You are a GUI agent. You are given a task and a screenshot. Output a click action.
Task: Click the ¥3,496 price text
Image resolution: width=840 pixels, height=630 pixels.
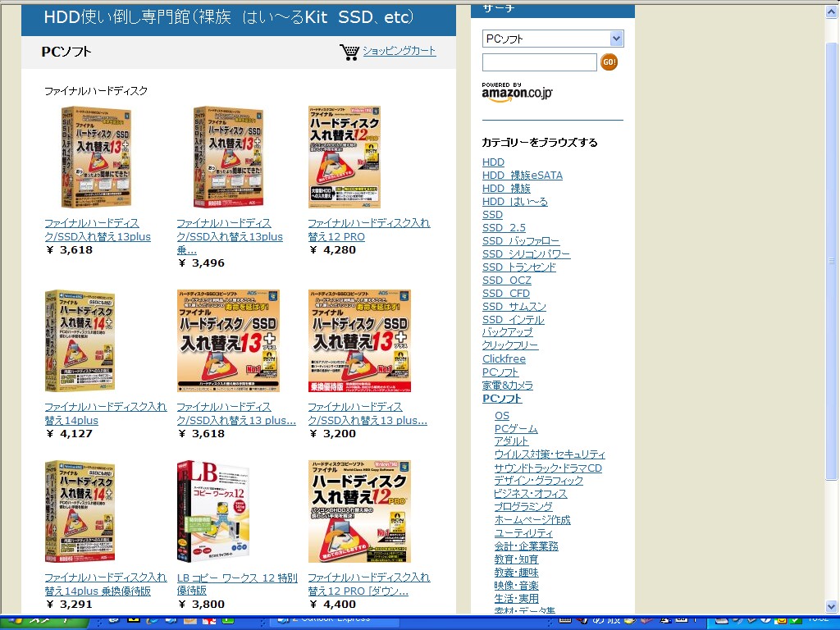click(202, 263)
